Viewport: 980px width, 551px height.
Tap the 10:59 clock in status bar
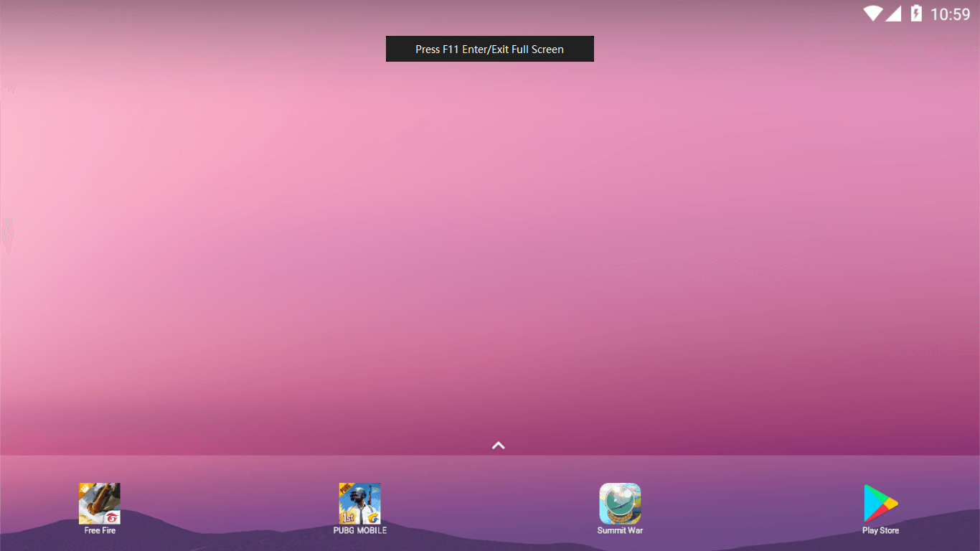tap(951, 14)
